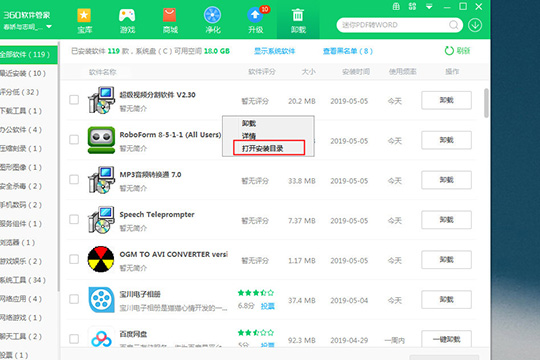
Task: Uninstall MP3音频转换通 with 卸载 button
Action: click(446, 180)
